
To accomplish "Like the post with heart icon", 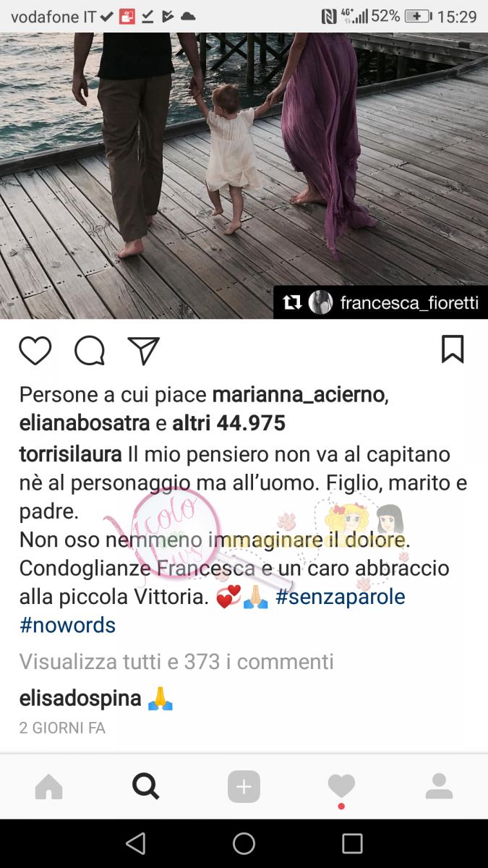I will pyautogui.click(x=35, y=351).
